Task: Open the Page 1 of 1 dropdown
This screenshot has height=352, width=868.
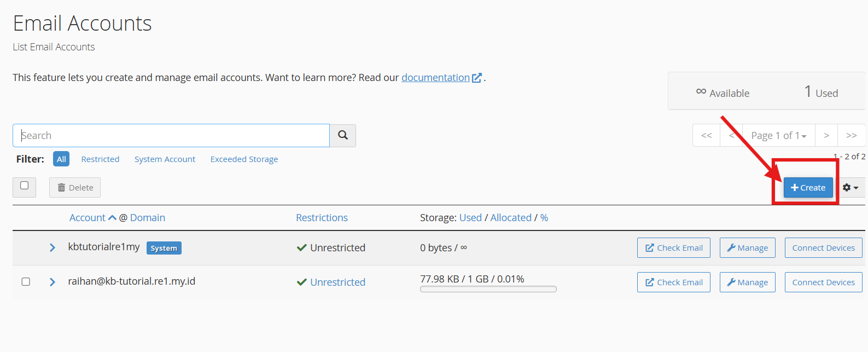Action: pos(779,135)
